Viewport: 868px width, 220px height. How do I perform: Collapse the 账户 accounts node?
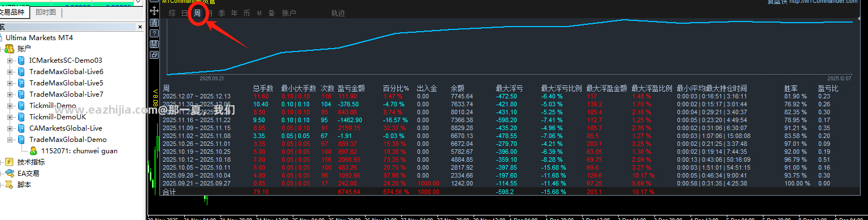[x=1, y=49]
